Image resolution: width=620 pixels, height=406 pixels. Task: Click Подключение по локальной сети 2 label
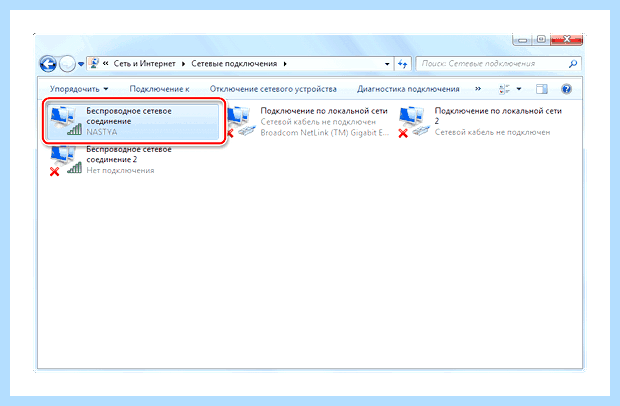click(x=498, y=116)
